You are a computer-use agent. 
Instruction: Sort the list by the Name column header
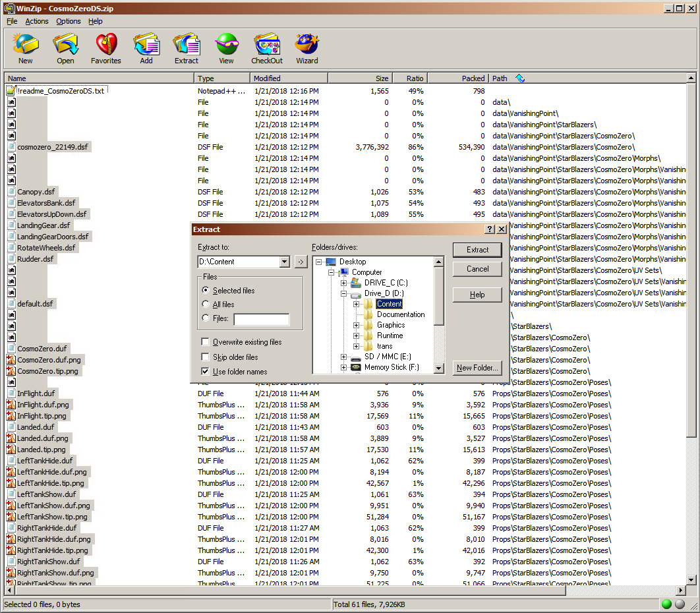click(x=100, y=78)
